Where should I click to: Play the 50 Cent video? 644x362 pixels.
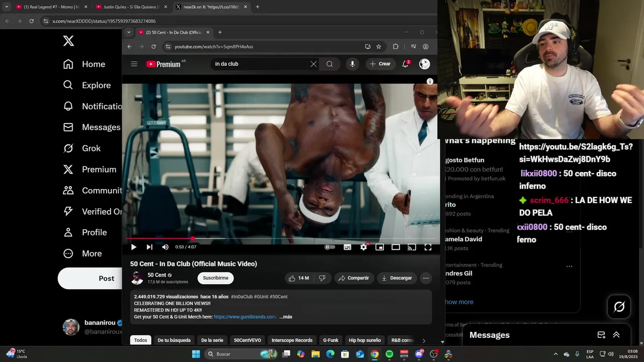(x=133, y=247)
